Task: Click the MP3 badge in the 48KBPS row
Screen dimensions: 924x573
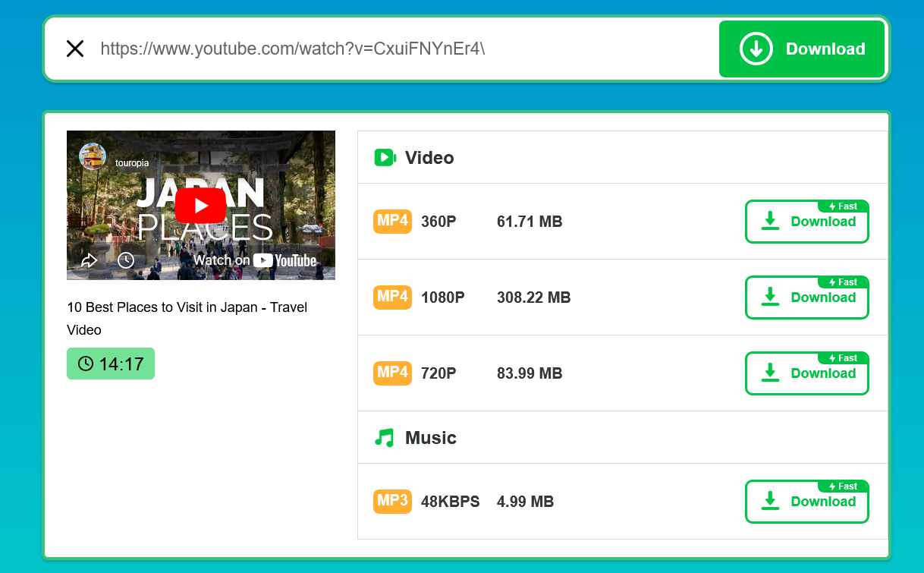Action: click(x=392, y=502)
